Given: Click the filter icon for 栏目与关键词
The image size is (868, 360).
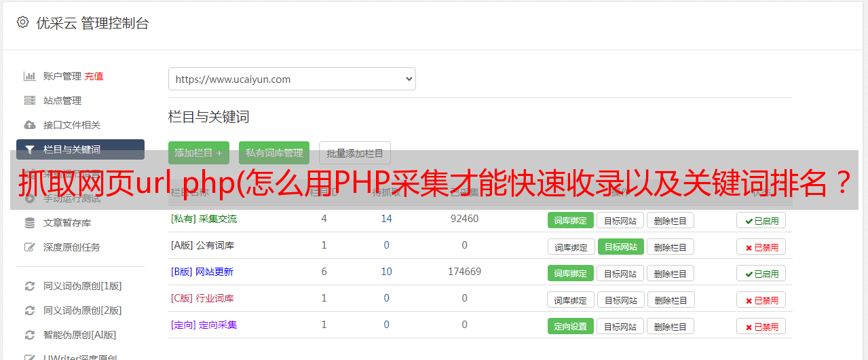Looking at the screenshot, I should (x=29, y=149).
